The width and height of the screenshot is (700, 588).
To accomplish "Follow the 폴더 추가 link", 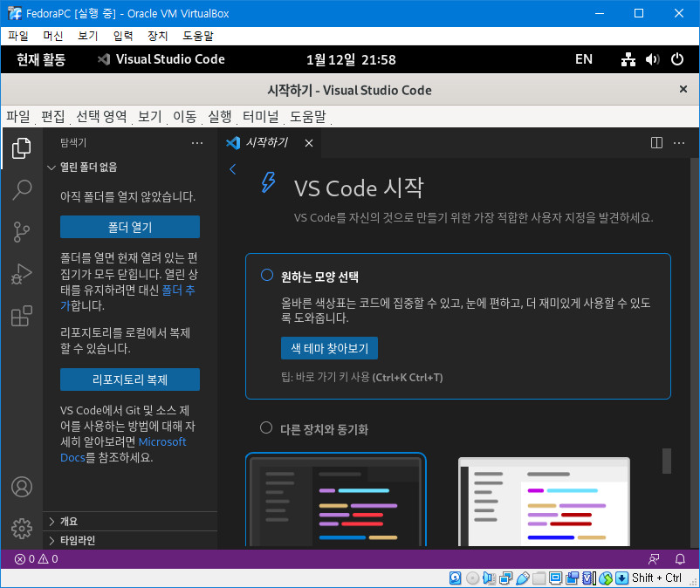I will click(178, 291).
